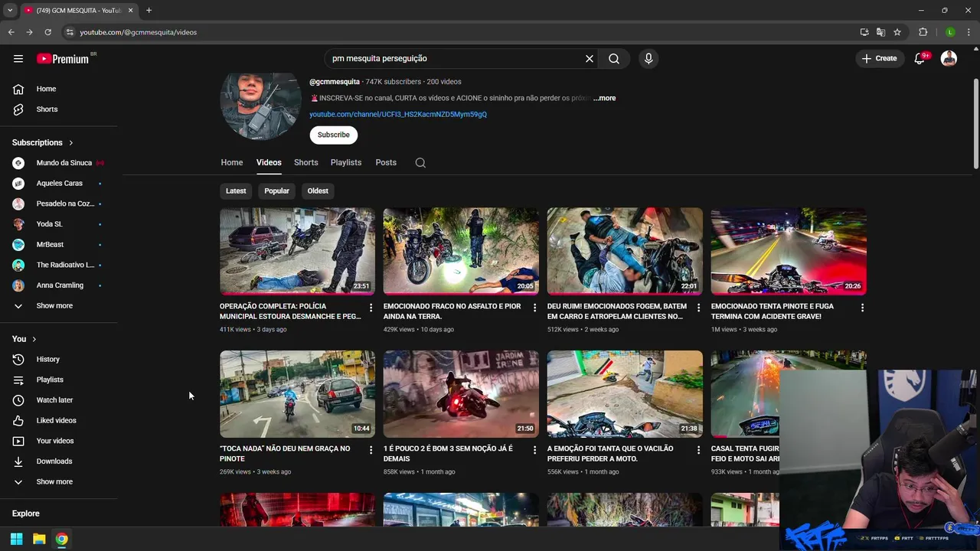Open options for EMOCIONADO FRACO NO ASFALTO video
This screenshot has width=980, height=551.
coord(535,308)
